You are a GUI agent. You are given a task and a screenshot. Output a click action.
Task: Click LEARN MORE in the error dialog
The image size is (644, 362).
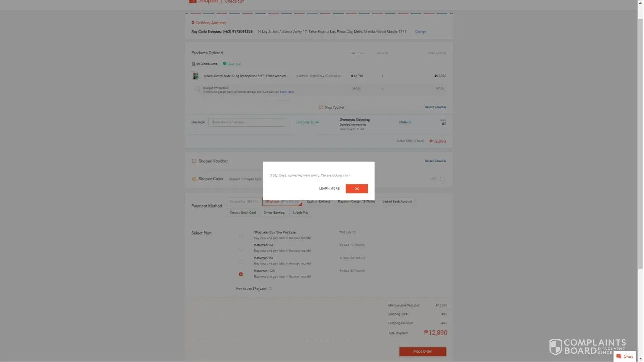329,189
